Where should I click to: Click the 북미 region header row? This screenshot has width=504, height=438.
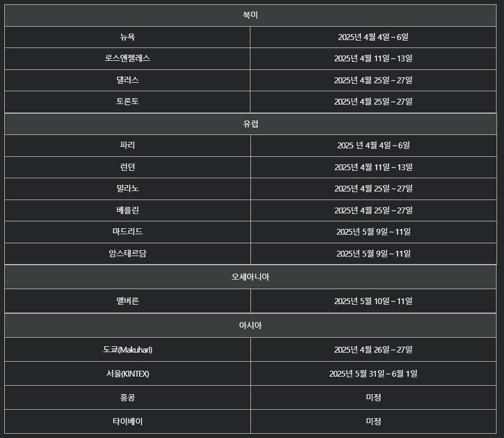click(x=250, y=15)
